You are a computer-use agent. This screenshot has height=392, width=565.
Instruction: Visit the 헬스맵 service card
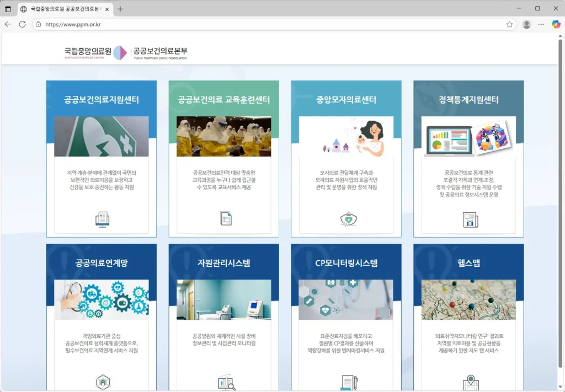pos(468,320)
